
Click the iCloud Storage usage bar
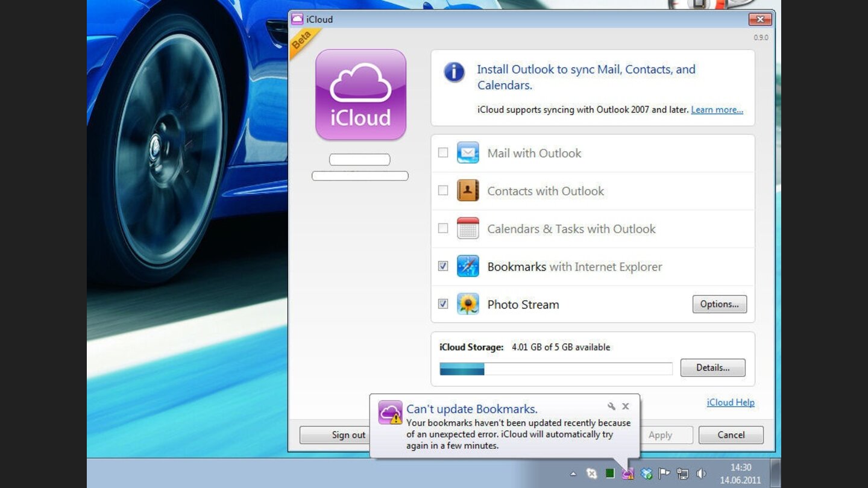[x=555, y=369]
